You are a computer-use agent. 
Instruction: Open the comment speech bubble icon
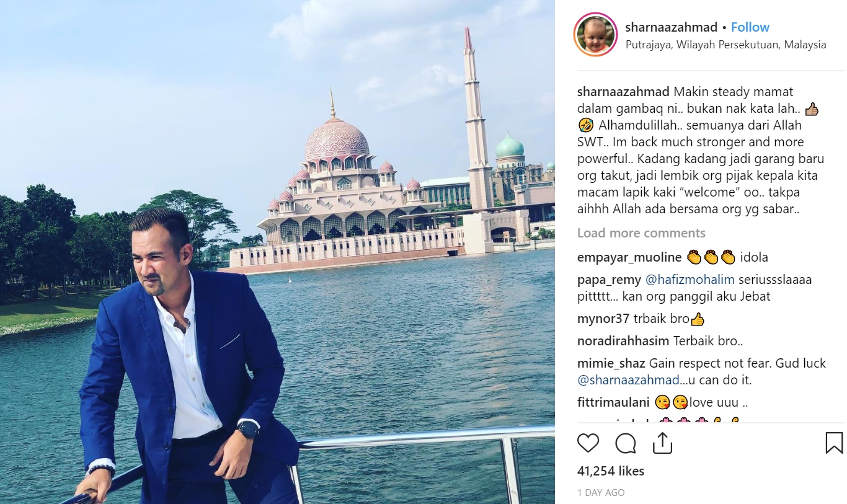pos(626,443)
